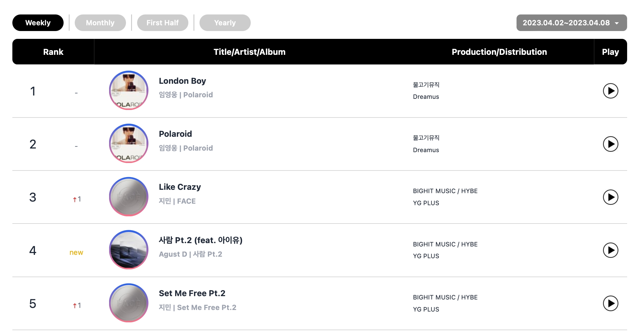The image size is (644, 335).
Task: Open the second Polaroid album cover thumbnail
Action: coord(129,143)
